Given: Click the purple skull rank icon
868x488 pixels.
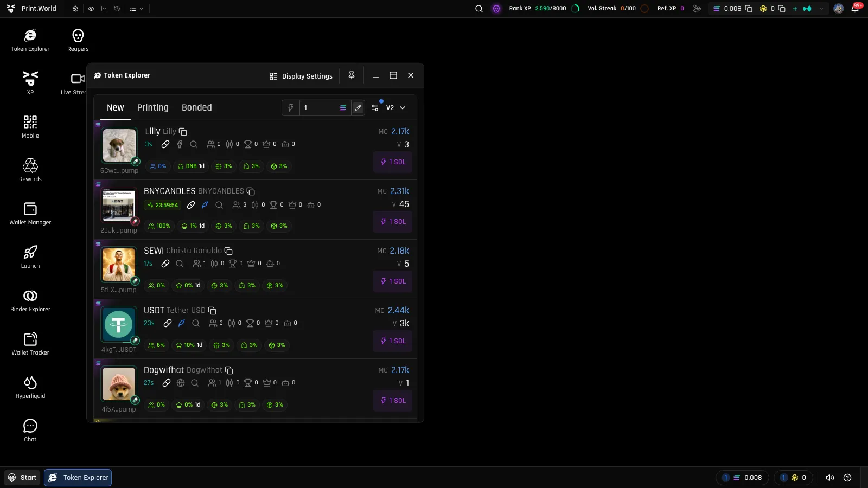Looking at the screenshot, I should [x=496, y=9].
